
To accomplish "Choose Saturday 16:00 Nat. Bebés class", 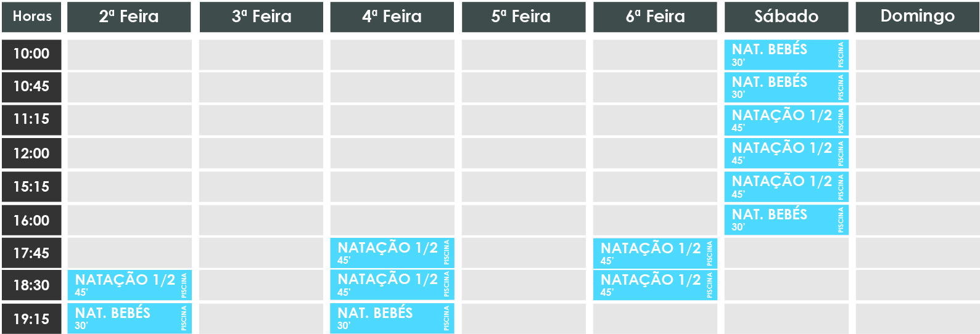I will tap(786, 220).
